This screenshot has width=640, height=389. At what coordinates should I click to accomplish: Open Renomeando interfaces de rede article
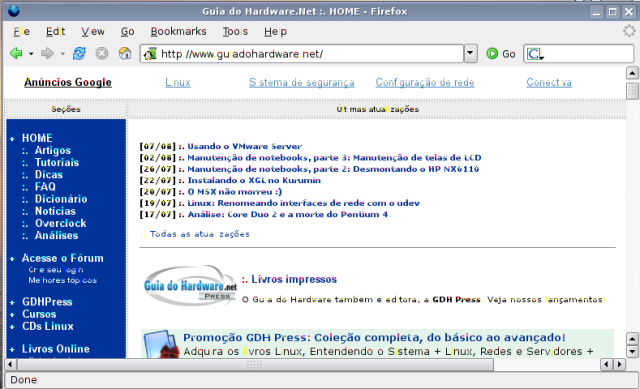click(x=303, y=203)
